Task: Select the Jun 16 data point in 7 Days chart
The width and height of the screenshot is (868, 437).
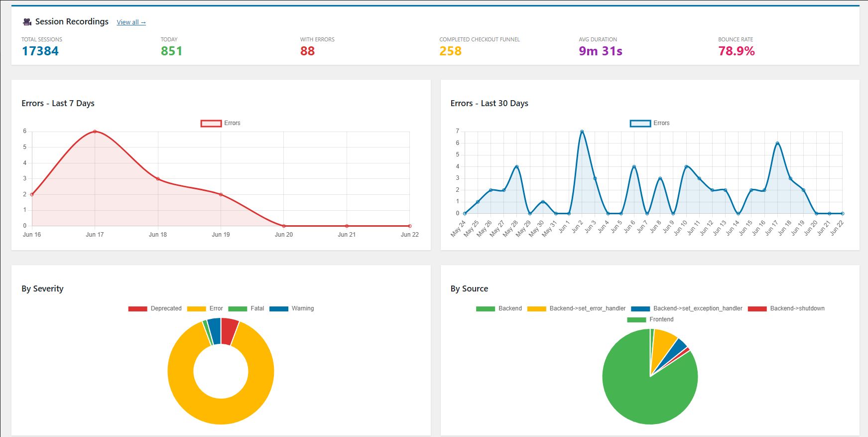Action: (32, 194)
